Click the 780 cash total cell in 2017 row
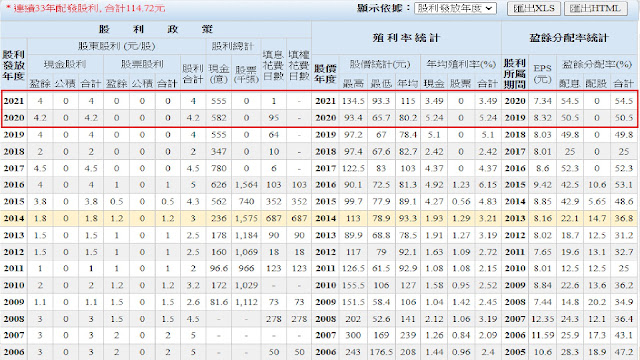 219,168
